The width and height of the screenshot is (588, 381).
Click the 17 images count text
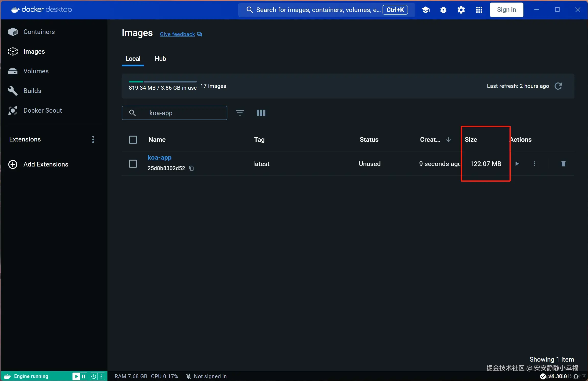coord(213,86)
